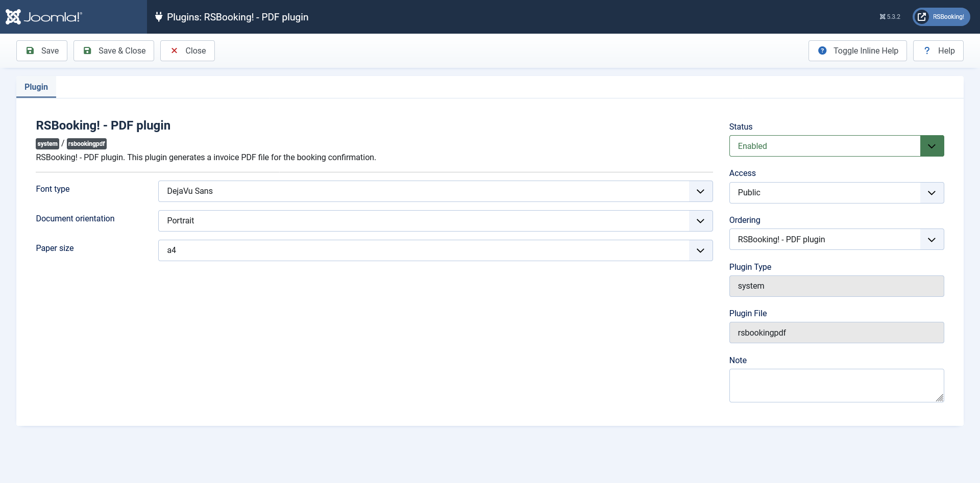Click the Close toolbar button

point(187,50)
